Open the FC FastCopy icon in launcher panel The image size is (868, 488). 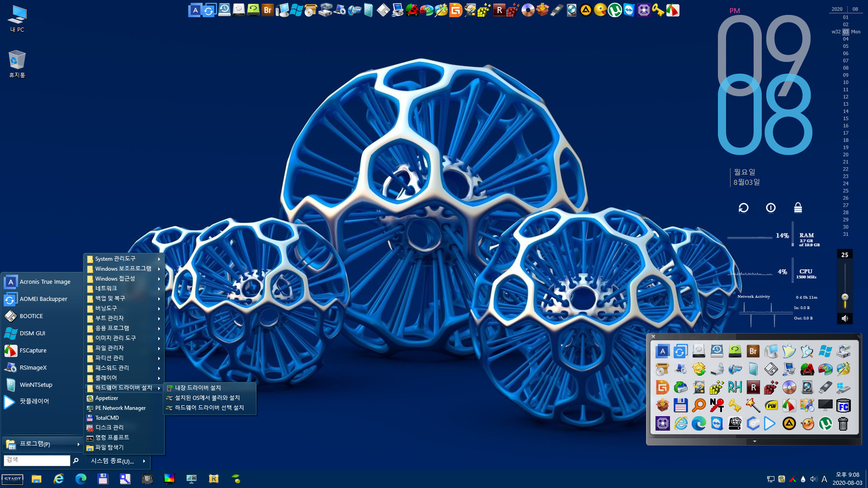pyautogui.click(x=843, y=405)
